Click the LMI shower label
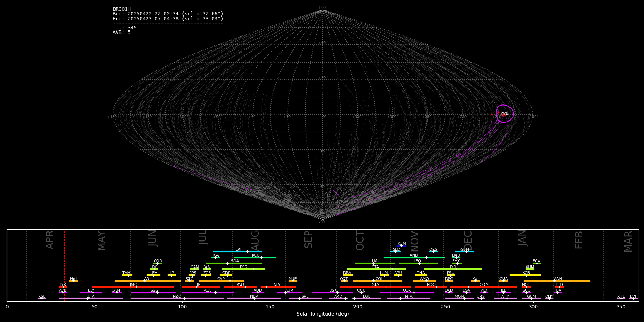The image size is (644, 322). click(x=375, y=261)
